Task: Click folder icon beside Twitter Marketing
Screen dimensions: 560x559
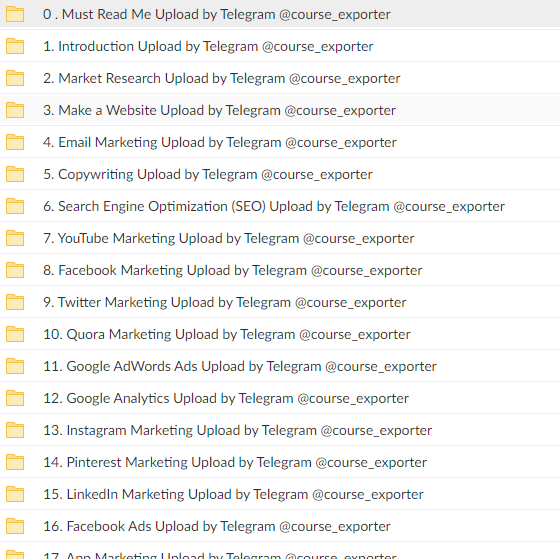Action: click(15, 302)
